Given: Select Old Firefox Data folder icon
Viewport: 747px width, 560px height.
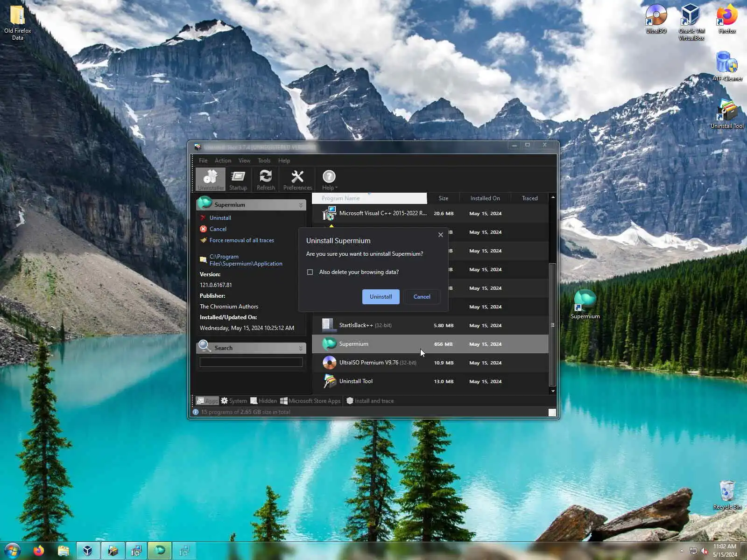Looking at the screenshot, I should [x=18, y=22].
